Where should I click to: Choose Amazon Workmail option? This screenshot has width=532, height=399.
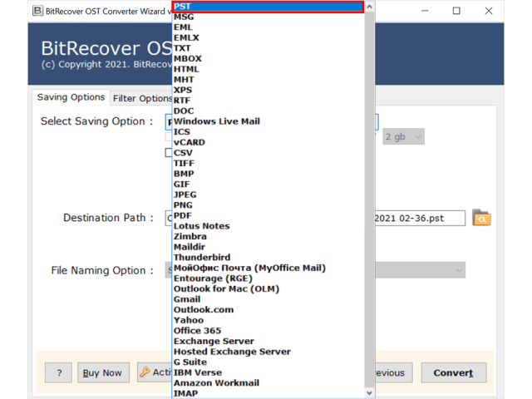click(x=268, y=383)
